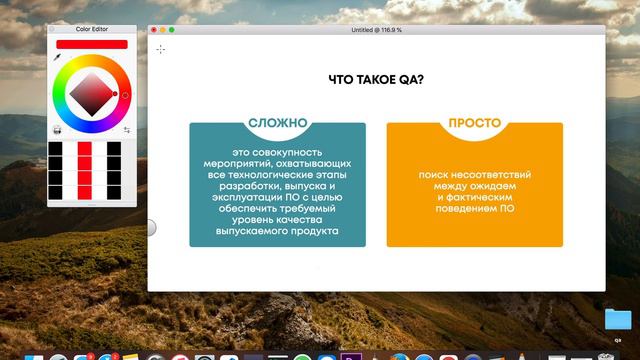Screen dimensions: 640x360
Task: Choose the bottom-right black swatch
Action: pyautogui.click(x=114, y=193)
